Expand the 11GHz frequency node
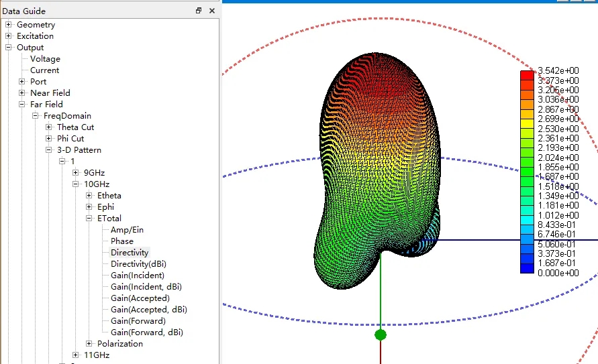The width and height of the screenshot is (598, 364). click(76, 355)
